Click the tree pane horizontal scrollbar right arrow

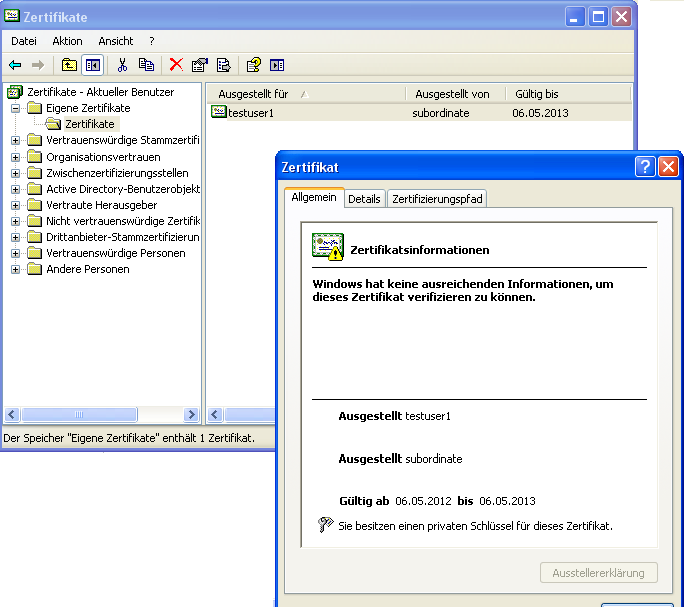click(x=191, y=414)
